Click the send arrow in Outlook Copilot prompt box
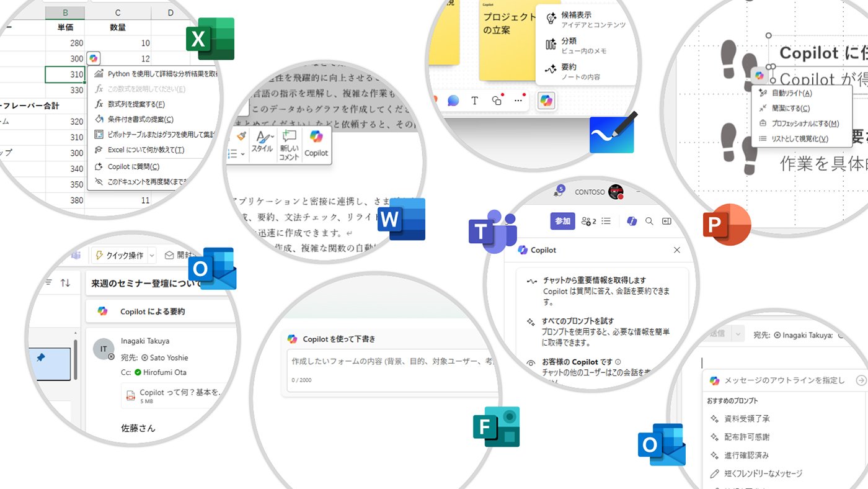This screenshot has height=489, width=868. coord(861,380)
